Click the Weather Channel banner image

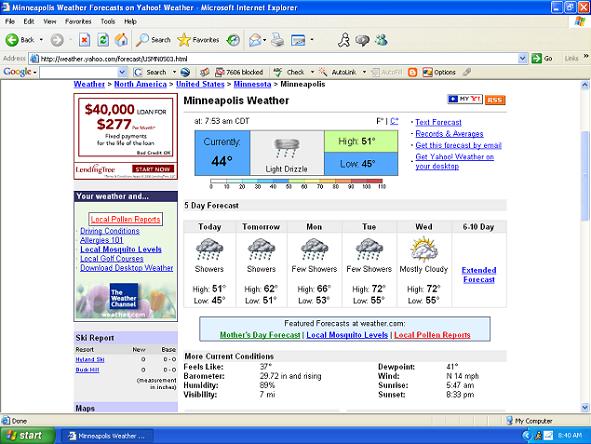126,300
